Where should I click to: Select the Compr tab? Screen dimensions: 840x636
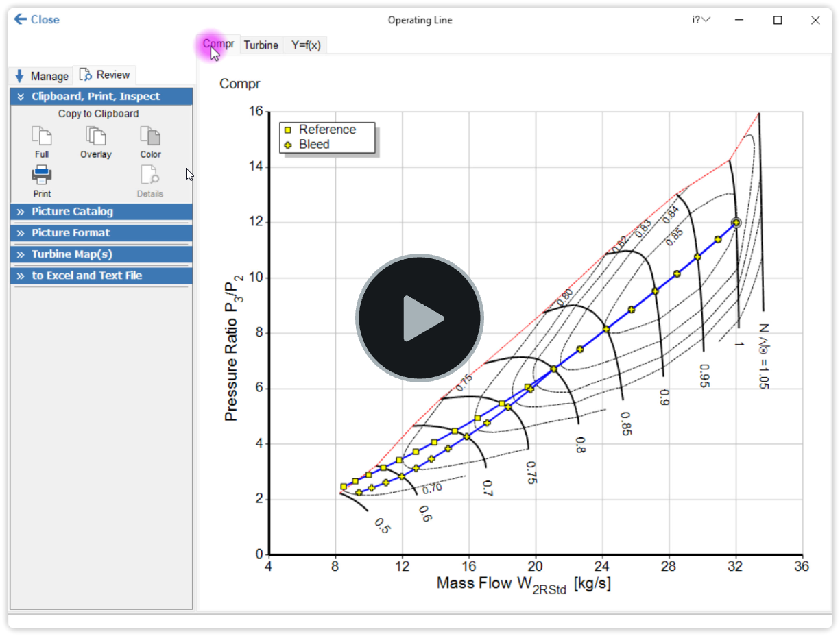(219, 45)
